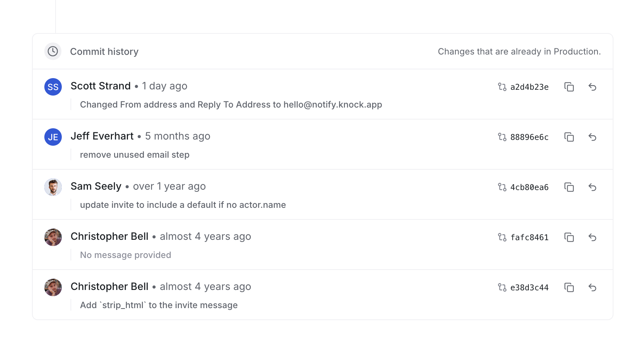Open commit hash e38d3c44

point(530,287)
